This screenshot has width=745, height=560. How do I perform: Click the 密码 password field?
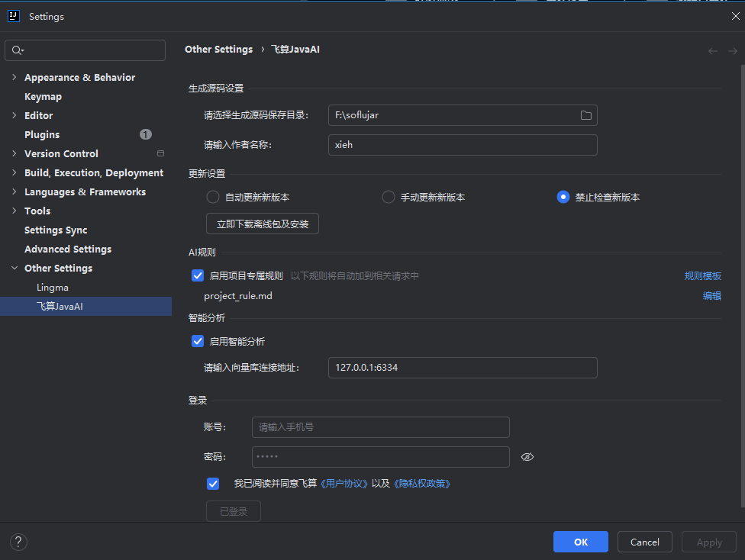coord(381,457)
